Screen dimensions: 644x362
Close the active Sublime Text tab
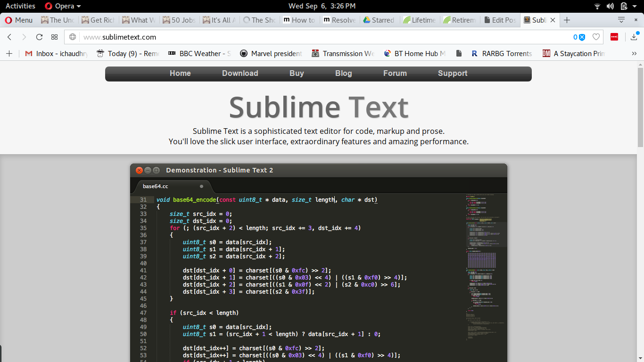(553, 20)
